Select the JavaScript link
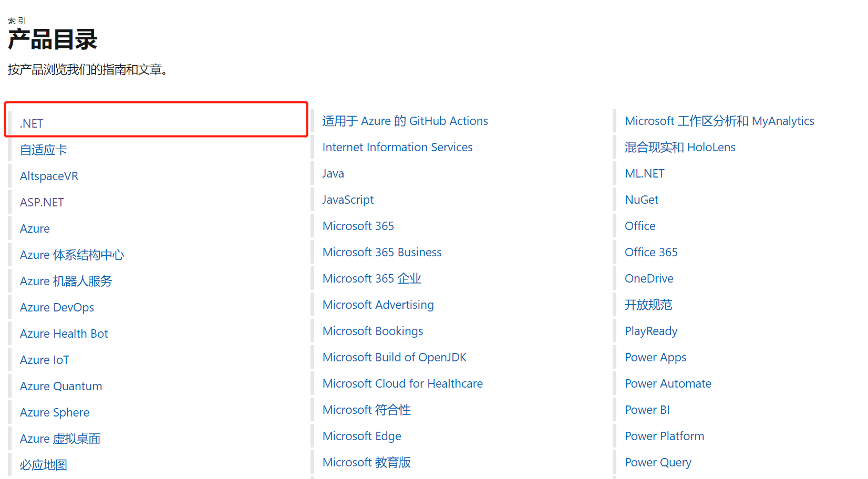868x479 pixels. coord(348,200)
